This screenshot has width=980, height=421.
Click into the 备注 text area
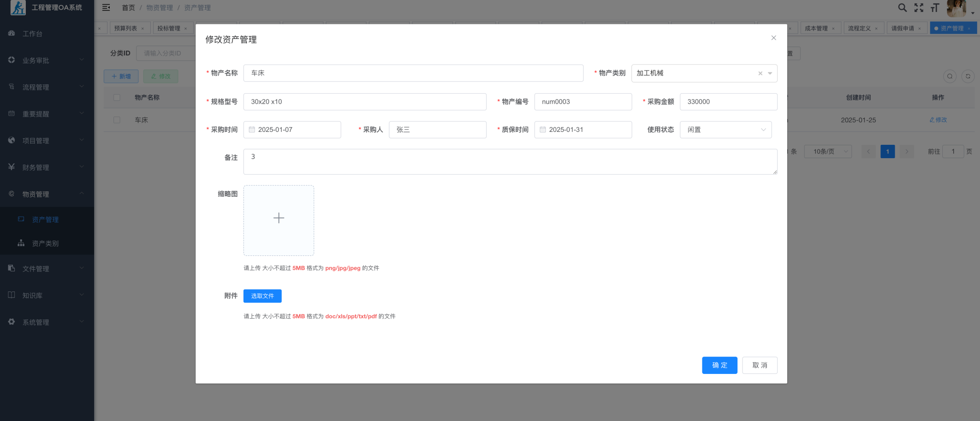point(510,162)
